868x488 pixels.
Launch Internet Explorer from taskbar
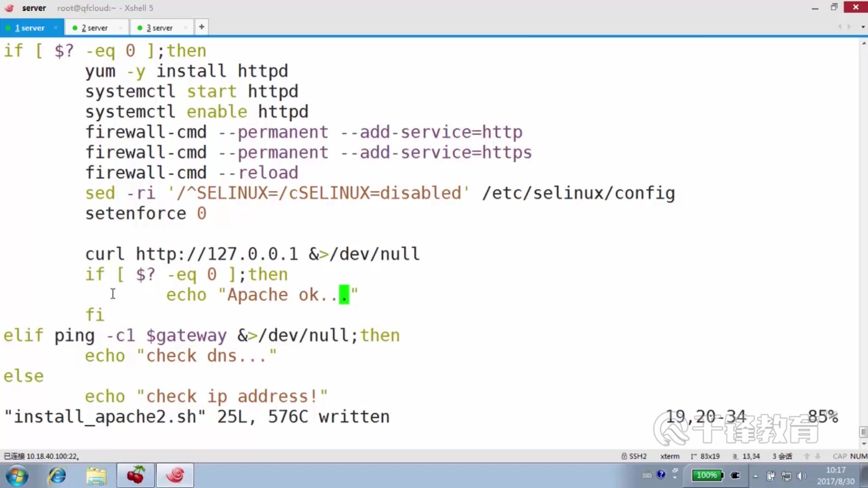(x=57, y=476)
